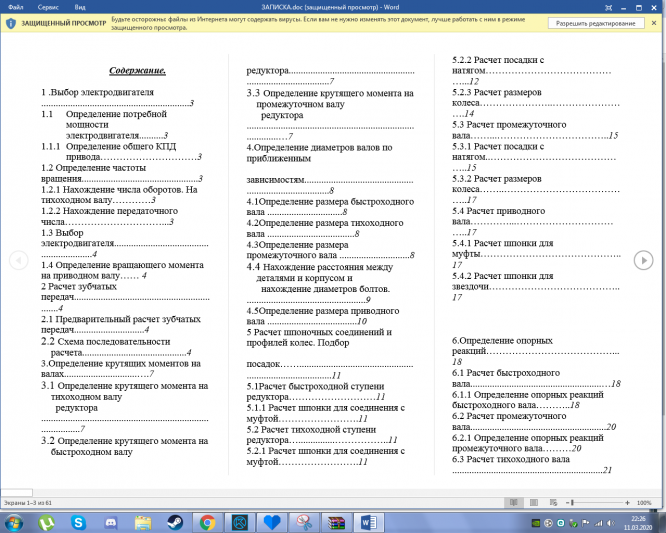
Task: Click the horizontal scrollbar thumb at bottom
Action: (x=17, y=493)
